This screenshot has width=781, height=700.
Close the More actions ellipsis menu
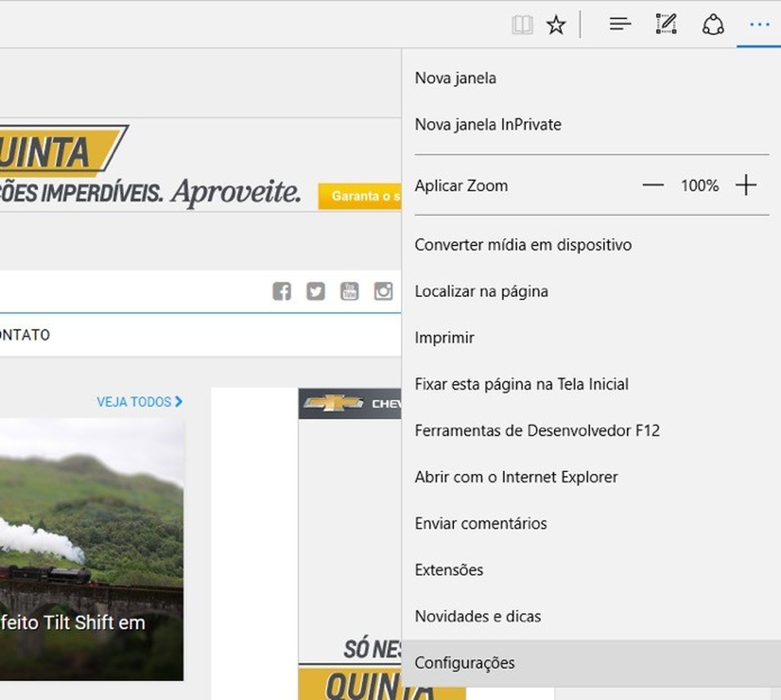[759, 25]
